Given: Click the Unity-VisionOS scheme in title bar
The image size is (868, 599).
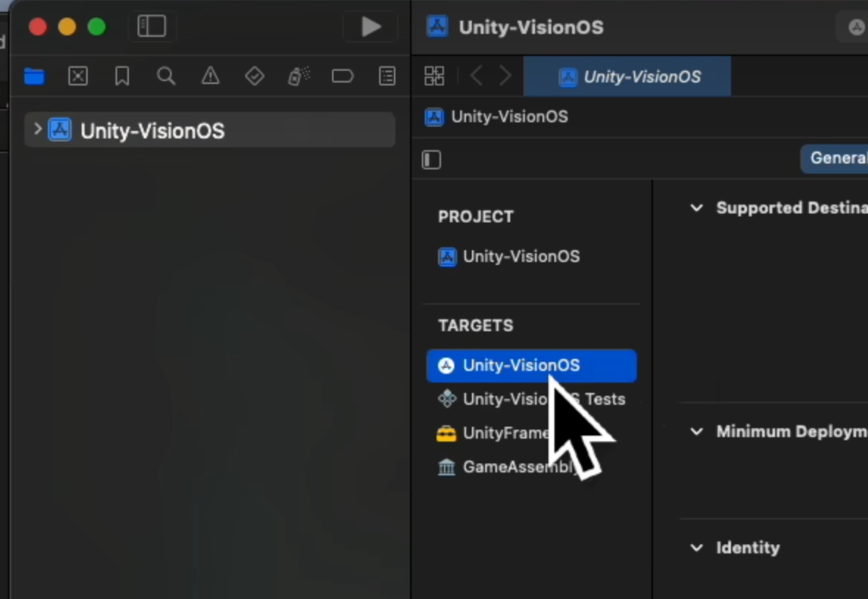Looking at the screenshot, I should tap(515, 27).
